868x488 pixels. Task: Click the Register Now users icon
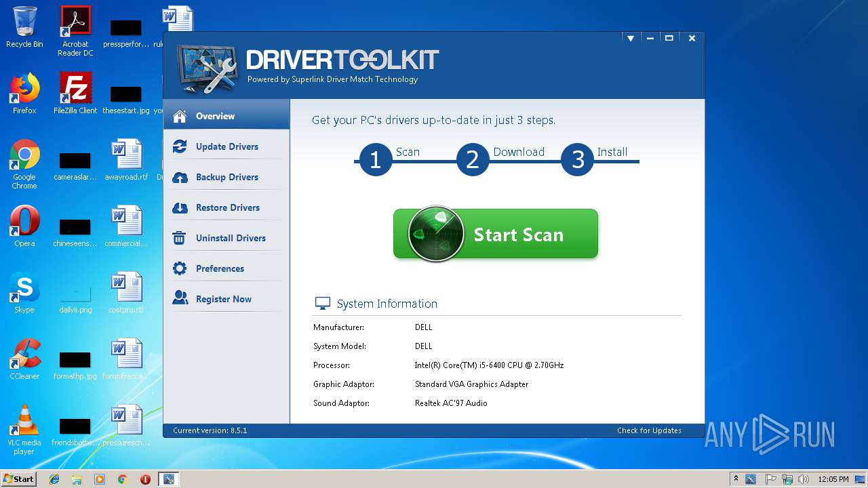click(180, 298)
